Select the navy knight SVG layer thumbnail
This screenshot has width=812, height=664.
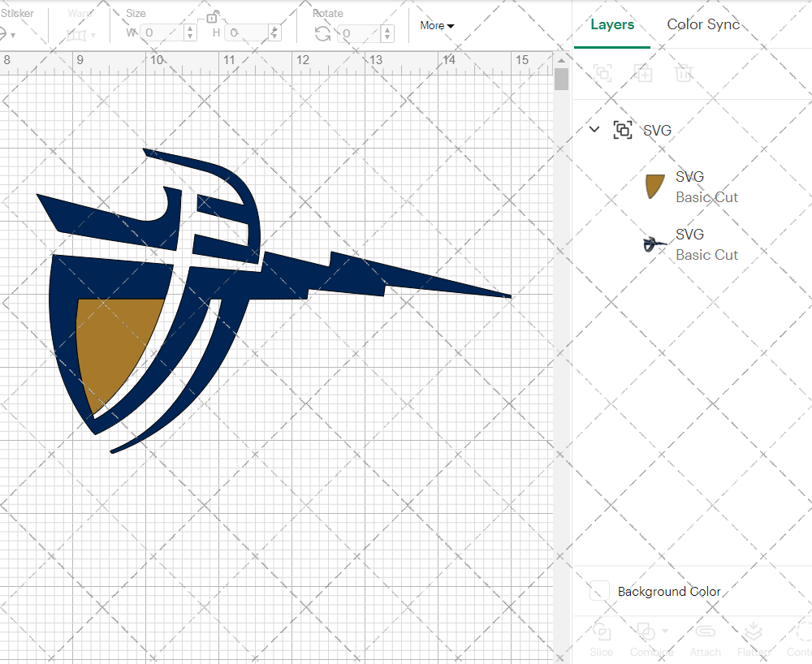tap(654, 244)
